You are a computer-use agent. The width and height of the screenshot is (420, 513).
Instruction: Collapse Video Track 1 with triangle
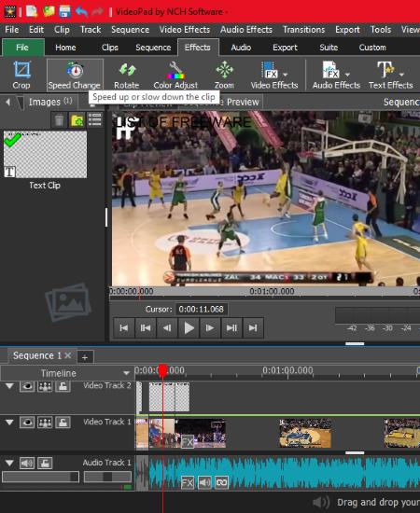tap(9, 423)
